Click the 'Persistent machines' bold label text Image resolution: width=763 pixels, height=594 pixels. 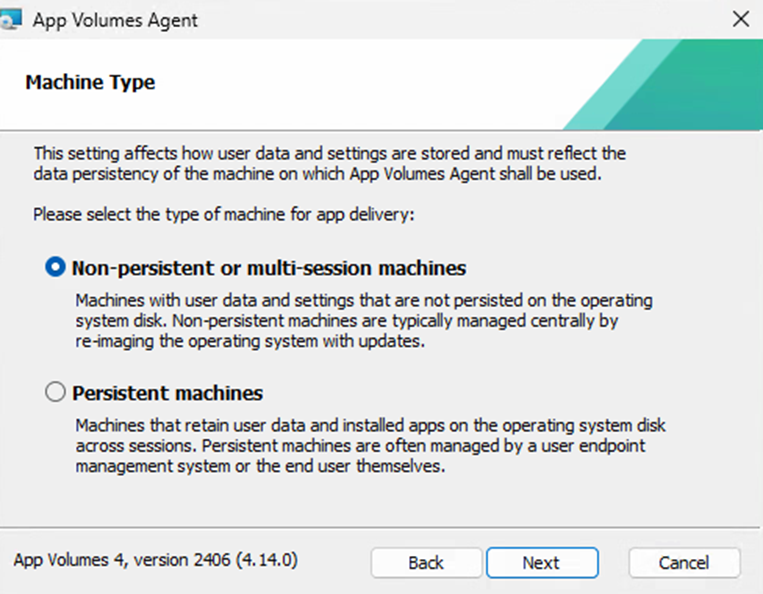[x=167, y=393]
